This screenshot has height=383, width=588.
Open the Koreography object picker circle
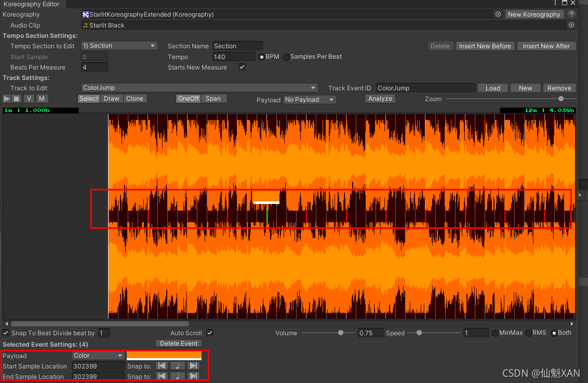(498, 15)
